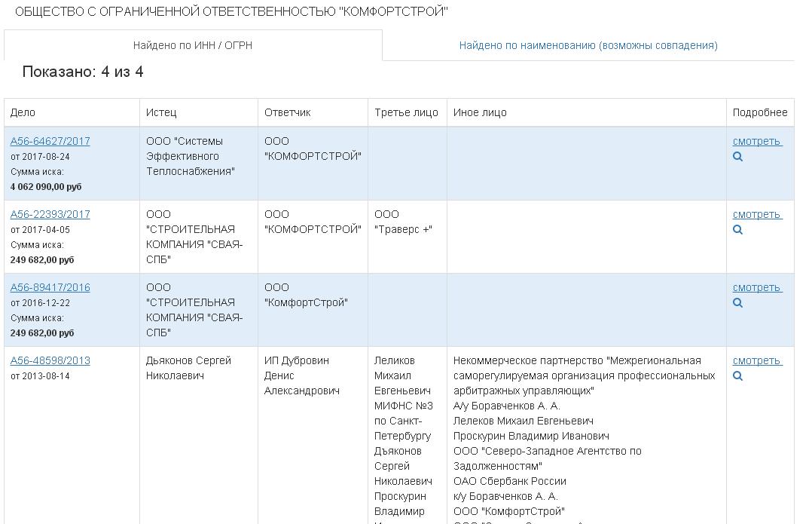This screenshot has width=812, height=524.
Task: Open tab Найдено по наименованию (возможны совпадения)
Action: (588, 45)
